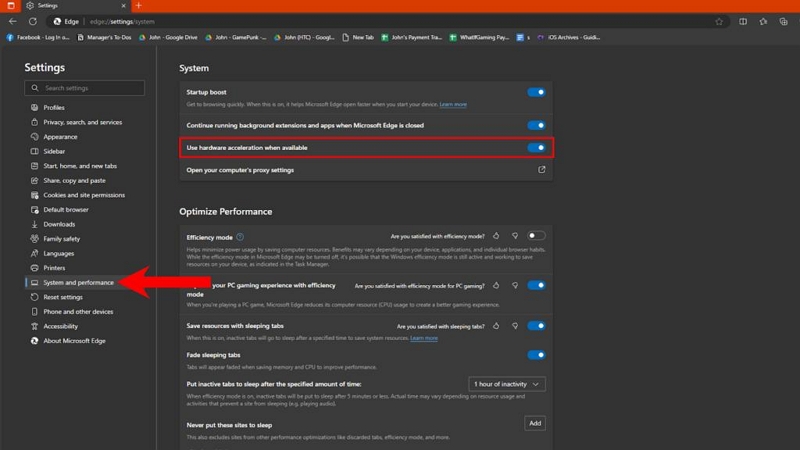
Task: Thumbs up for efficiency mode
Action: [x=496, y=236]
